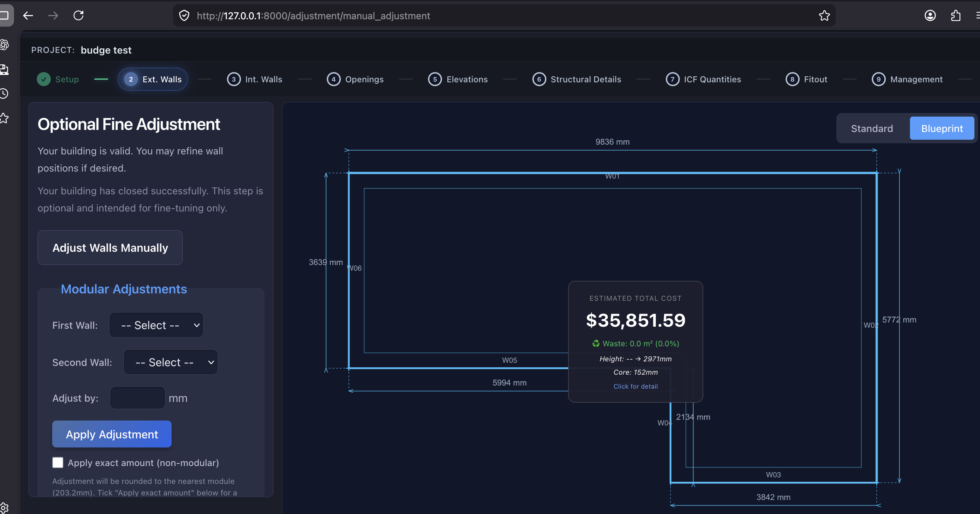Open the First Wall dropdown
Screen dimensions: 980x514
tap(156, 325)
